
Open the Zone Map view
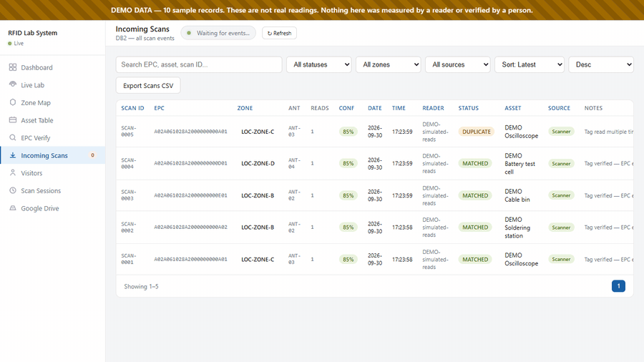click(x=52, y=102)
